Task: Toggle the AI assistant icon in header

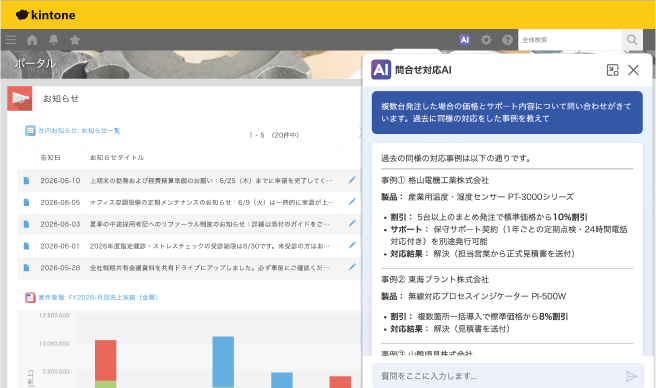Action: pos(464,40)
